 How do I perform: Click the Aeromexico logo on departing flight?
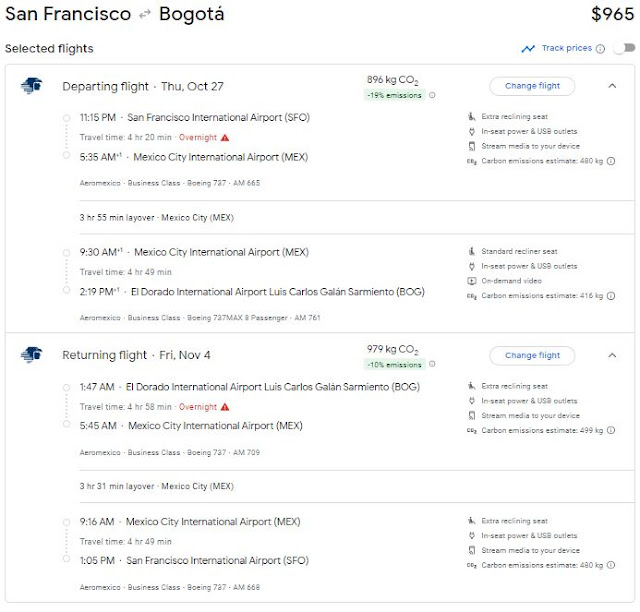31,86
